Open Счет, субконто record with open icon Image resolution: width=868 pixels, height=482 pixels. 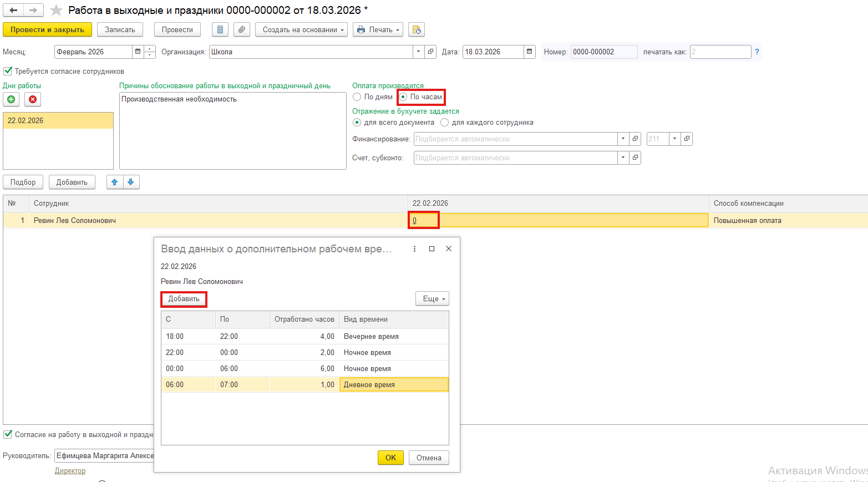point(636,158)
